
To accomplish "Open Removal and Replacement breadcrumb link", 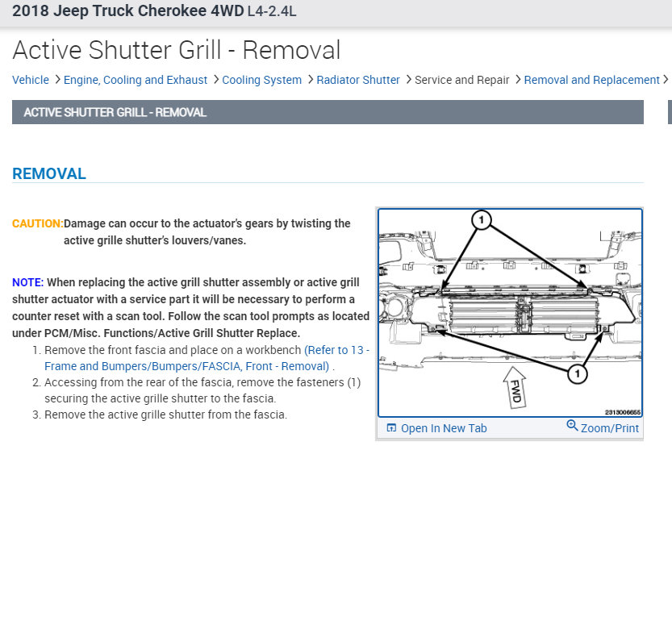I will 591,80.
